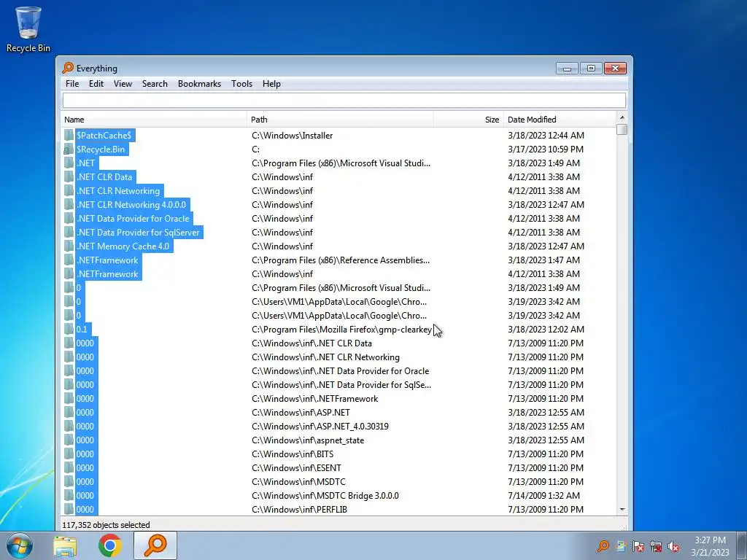
Task: Click the folder icon of .NET Memory Cache 4.0
Action: (x=69, y=246)
